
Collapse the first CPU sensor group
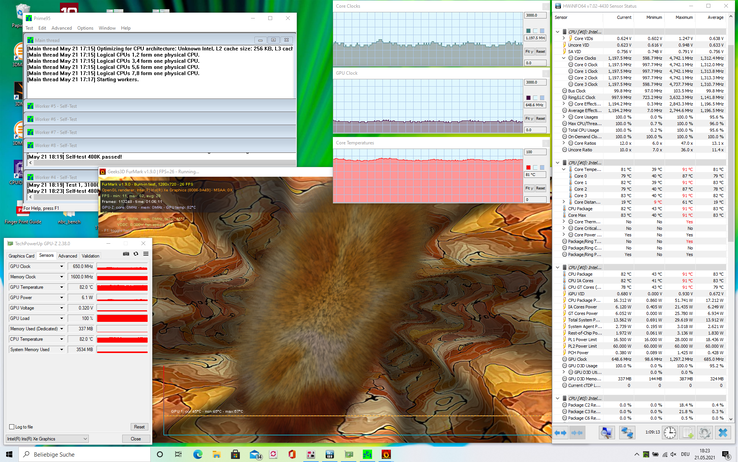click(x=558, y=32)
